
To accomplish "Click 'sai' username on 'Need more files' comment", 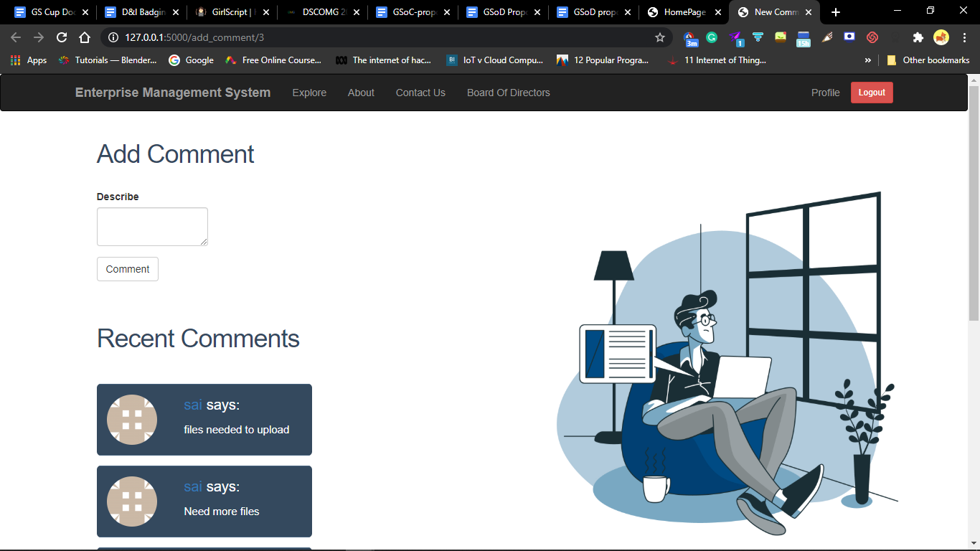I will [193, 486].
